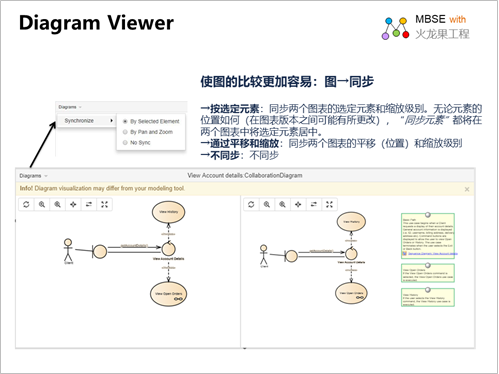The width and height of the screenshot is (499, 374).
Task: Click fullscreen expand icon in left toolbar
Action: point(104,204)
